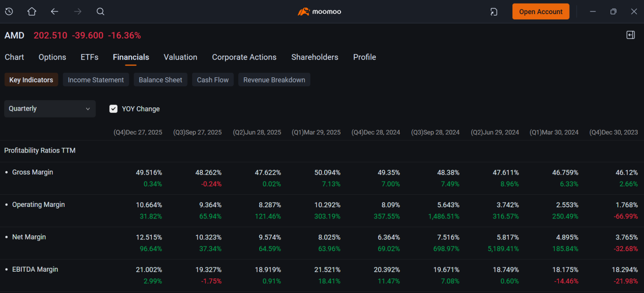Click the rotate-window icon beside Open Account
This screenshot has height=293, width=644.
click(494, 12)
